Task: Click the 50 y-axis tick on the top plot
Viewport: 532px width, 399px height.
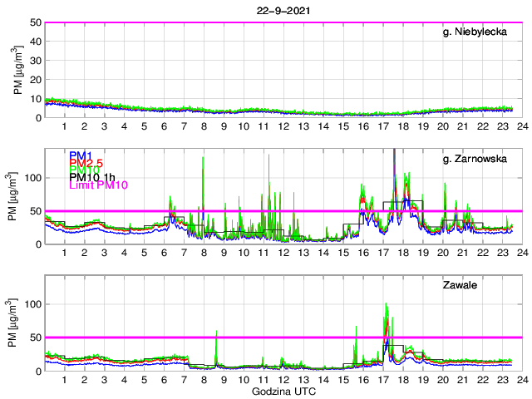Action: (x=36, y=22)
